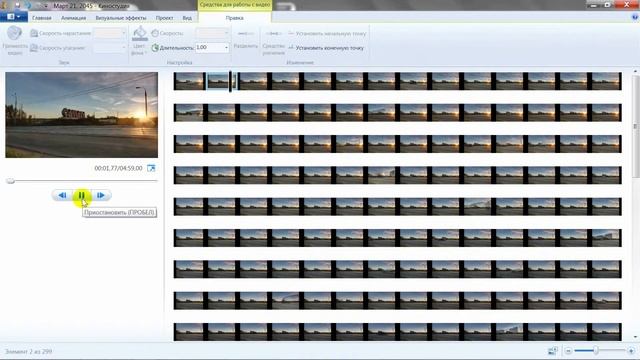This screenshot has height=360, width=640.
Task: Go to the previous frame
Action: point(62,195)
